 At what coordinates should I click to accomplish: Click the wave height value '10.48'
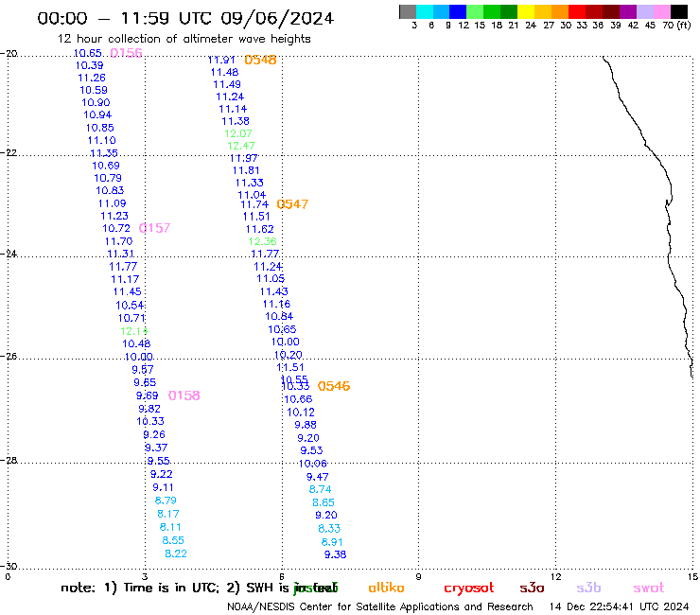point(136,343)
